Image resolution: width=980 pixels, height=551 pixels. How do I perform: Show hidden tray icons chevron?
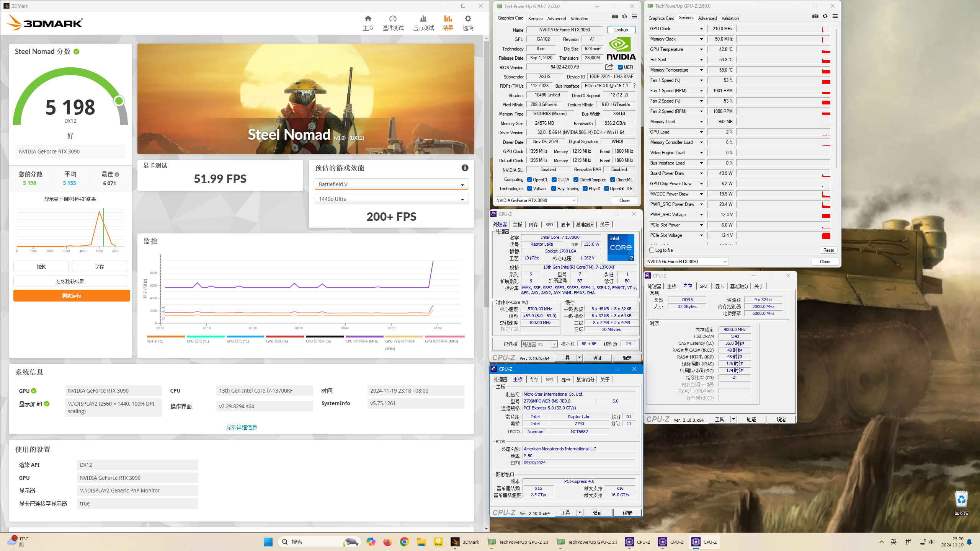click(x=881, y=542)
